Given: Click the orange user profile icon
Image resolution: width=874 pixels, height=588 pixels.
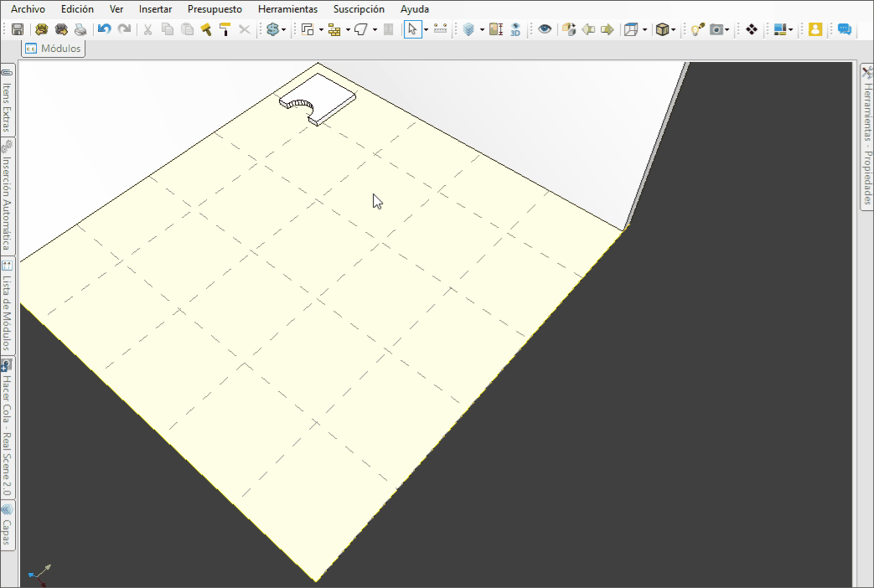Looking at the screenshot, I should pyautogui.click(x=815, y=29).
